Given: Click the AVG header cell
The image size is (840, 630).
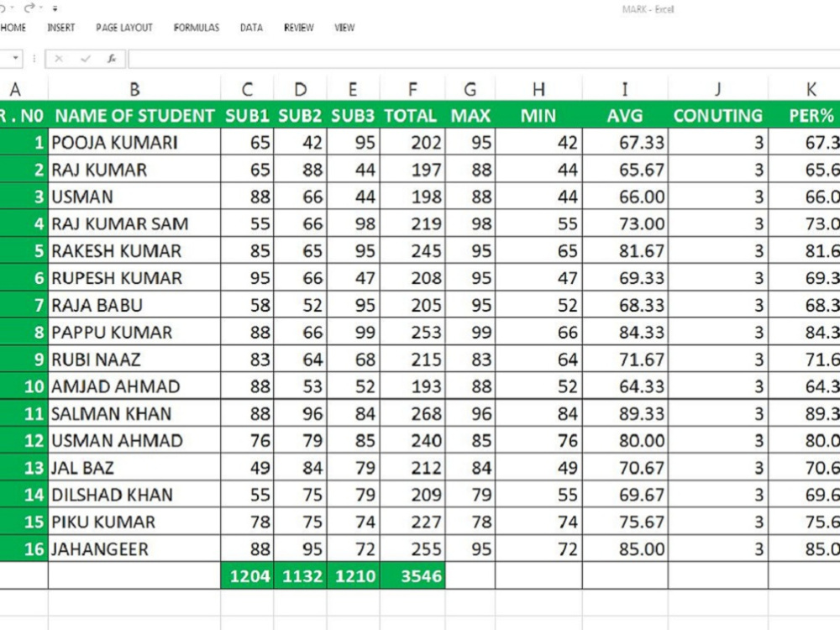Looking at the screenshot, I should coord(625,114).
